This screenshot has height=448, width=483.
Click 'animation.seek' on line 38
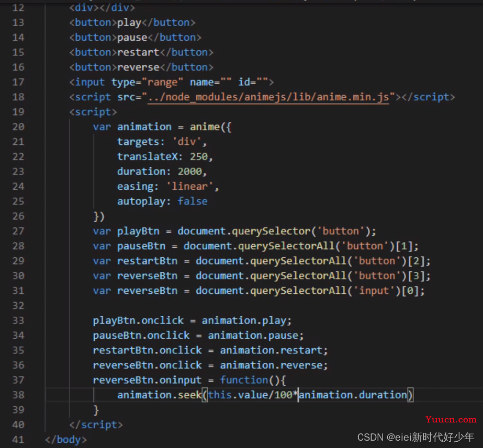coord(159,395)
